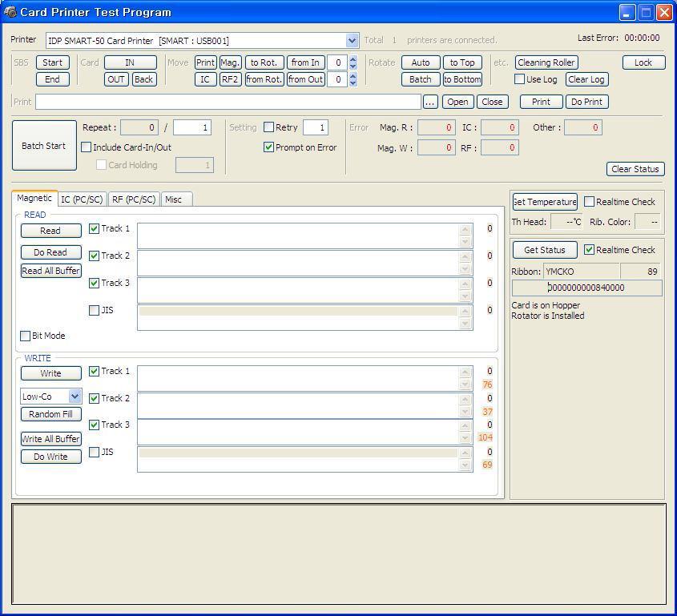
Task: Open the Low-Co coercivity dropdown
Action: pyautogui.click(x=75, y=397)
